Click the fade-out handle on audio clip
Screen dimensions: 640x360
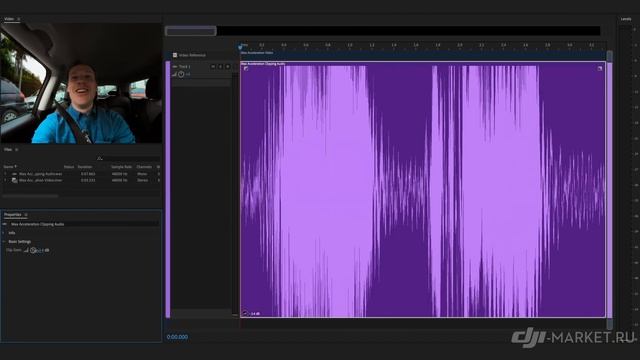(x=600, y=69)
